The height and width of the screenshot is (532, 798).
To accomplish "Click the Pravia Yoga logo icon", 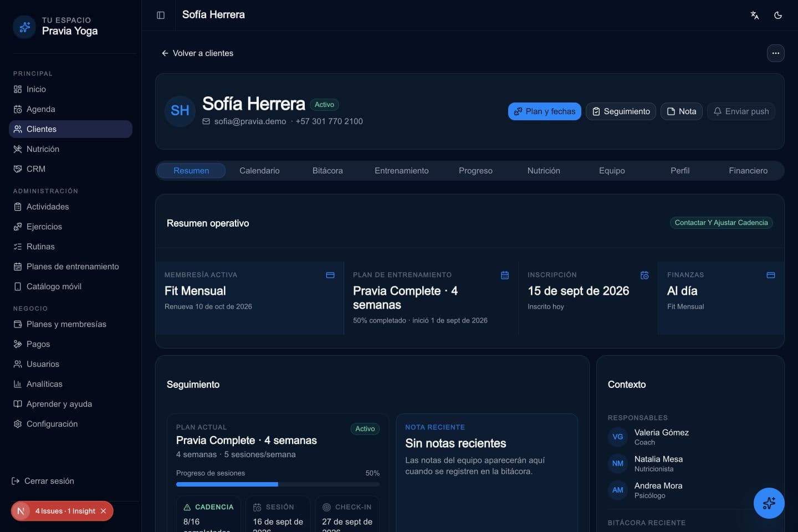I will pos(24,27).
